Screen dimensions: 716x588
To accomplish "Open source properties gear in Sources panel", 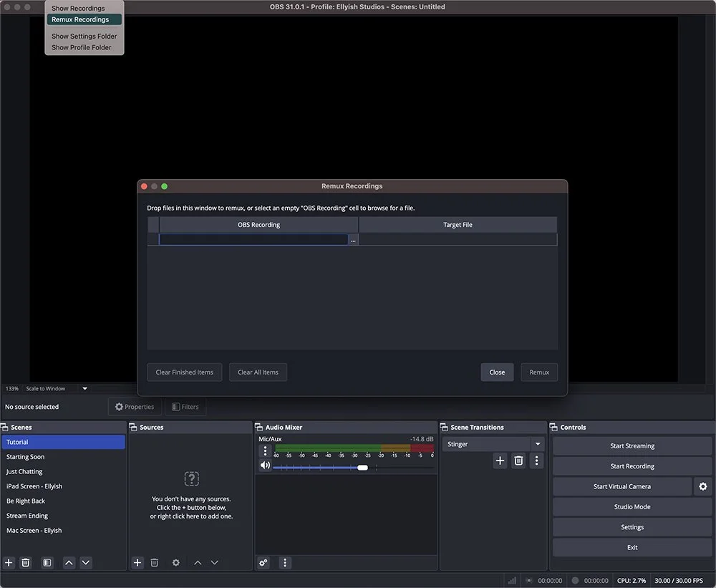I will click(176, 562).
